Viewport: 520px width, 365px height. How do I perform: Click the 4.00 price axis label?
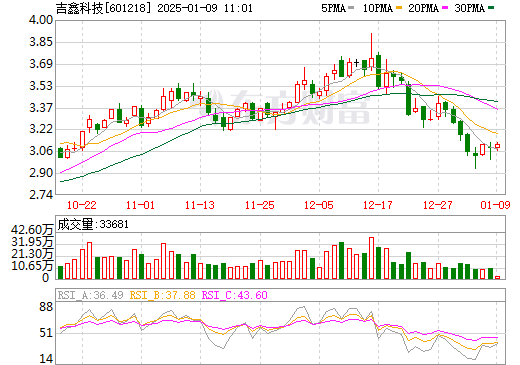(x=41, y=20)
